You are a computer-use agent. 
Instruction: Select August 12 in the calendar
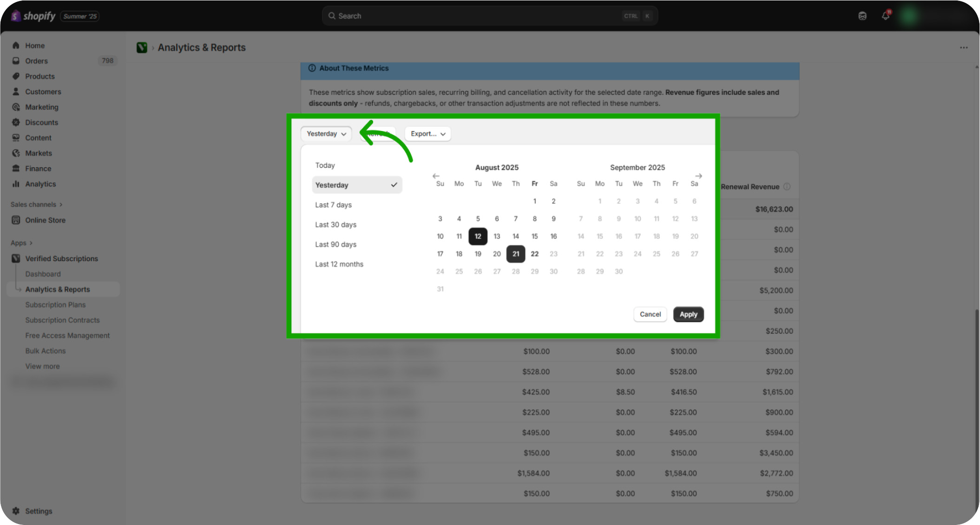click(x=478, y=236)
